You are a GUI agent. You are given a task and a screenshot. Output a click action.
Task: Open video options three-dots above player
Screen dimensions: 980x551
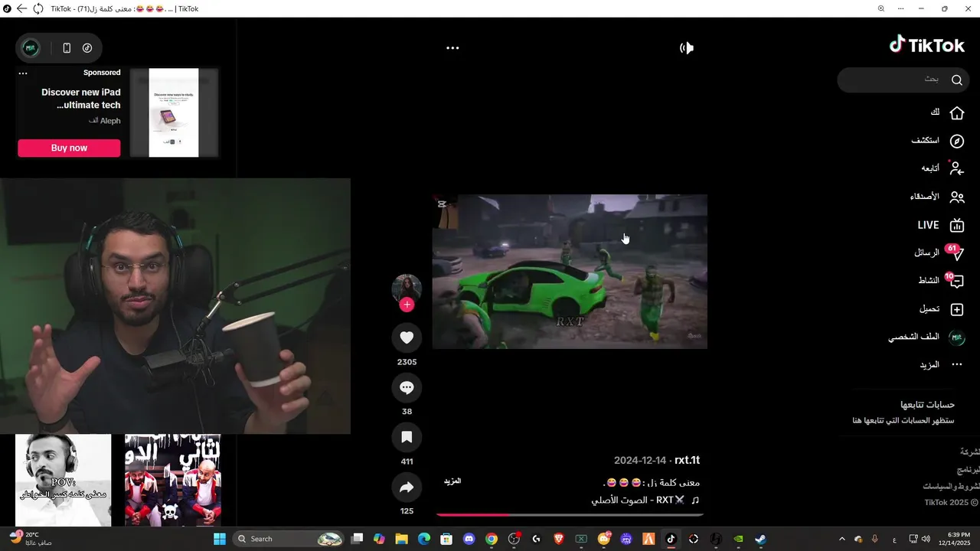coord(452,47)
